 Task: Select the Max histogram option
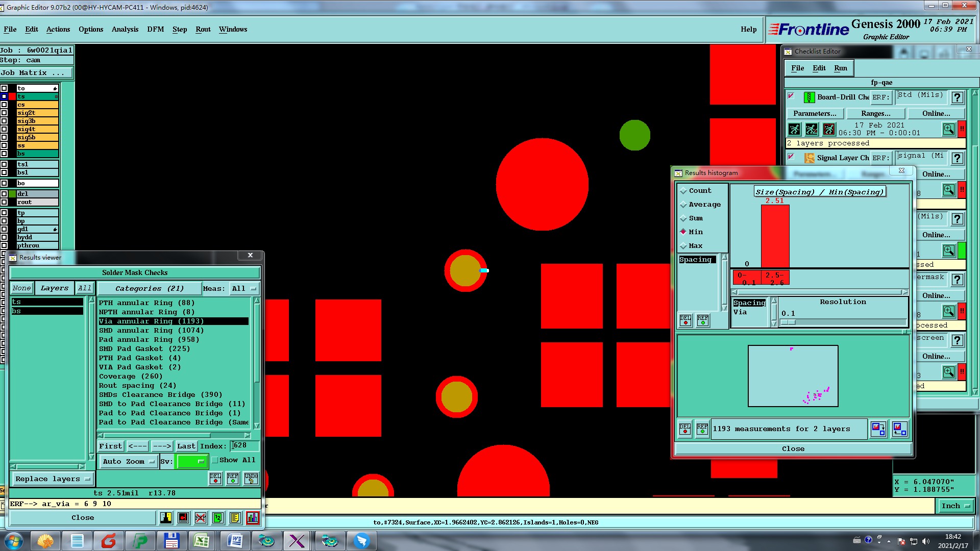coord(683,246)
